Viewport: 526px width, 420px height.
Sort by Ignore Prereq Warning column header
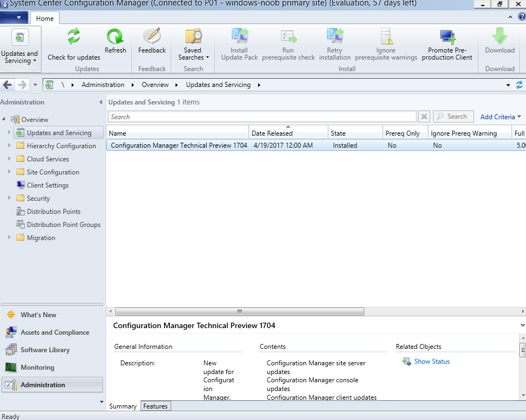click(x=470, y=133)
